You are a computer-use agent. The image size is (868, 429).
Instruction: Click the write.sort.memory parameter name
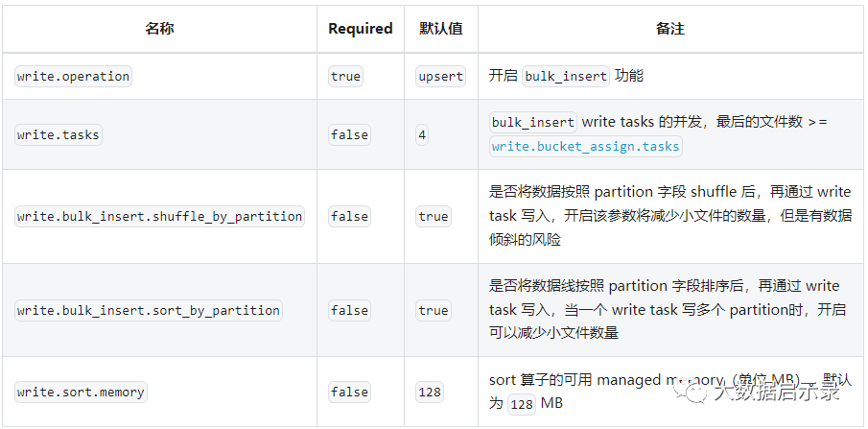[x=81, y=392]
